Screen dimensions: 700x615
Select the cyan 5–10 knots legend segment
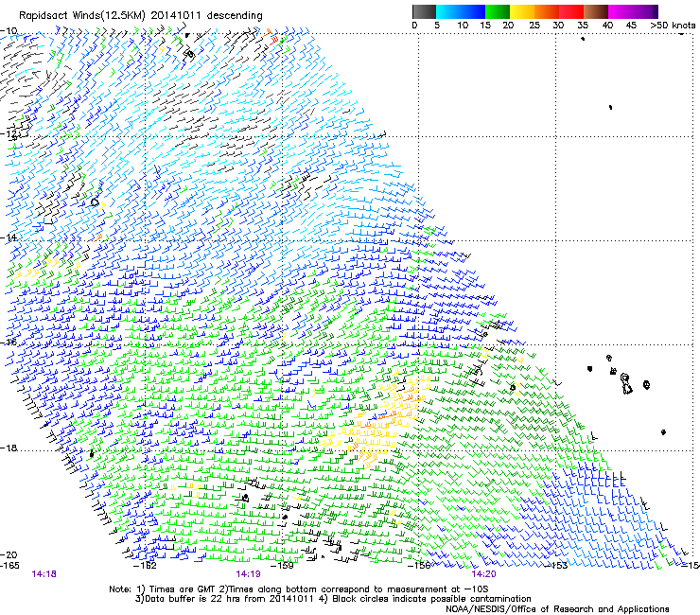coord(448,11)
